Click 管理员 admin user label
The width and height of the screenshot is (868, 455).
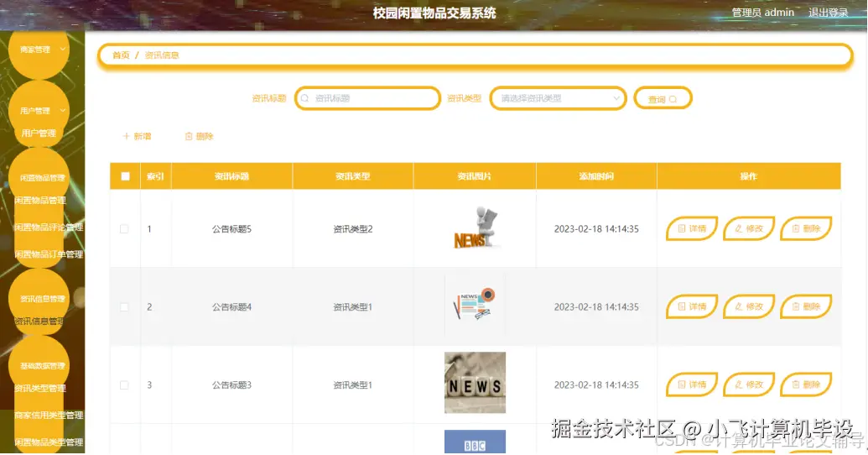click(x=763, y=13)
